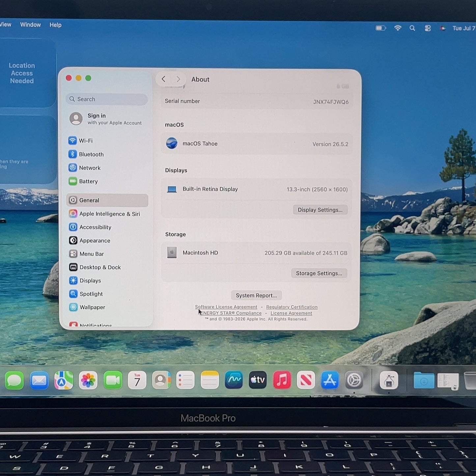Image resolution: width=476 pixels, height=476 pixels.
Task: Launch Freeform from the Dock
Action: pyautogui.click(x=234, y=380)
